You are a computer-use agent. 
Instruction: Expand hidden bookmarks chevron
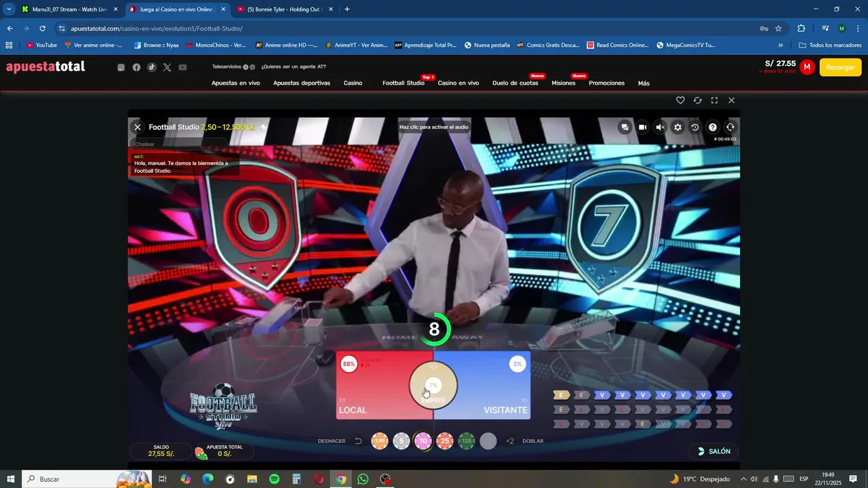tap(781, 45)
